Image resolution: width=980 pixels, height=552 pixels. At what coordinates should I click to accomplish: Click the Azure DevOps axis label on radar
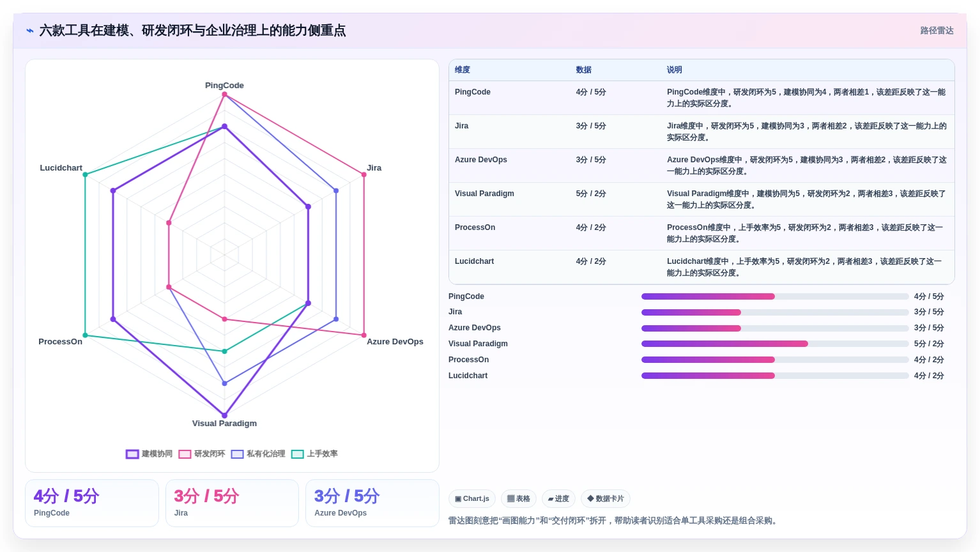click(395, 341)
